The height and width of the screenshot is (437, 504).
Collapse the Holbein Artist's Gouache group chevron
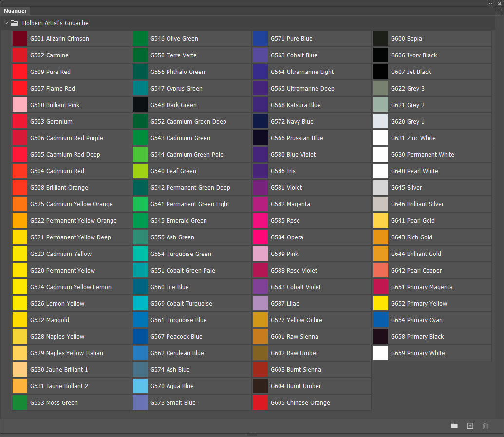[6, 23]
